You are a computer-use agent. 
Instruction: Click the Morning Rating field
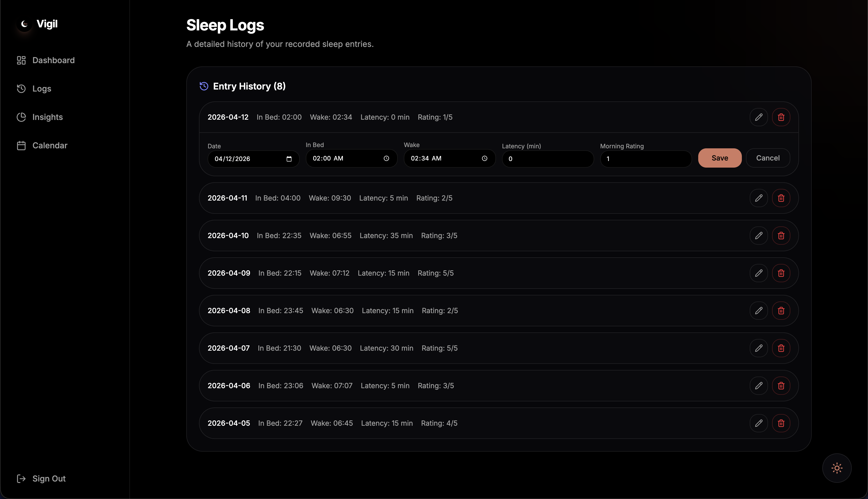click(645, 159)
